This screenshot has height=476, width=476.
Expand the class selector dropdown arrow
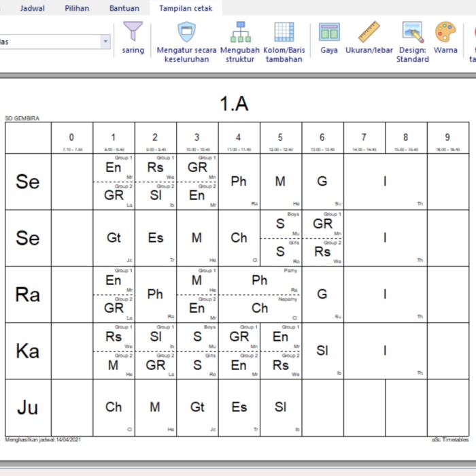pos(105,41)
